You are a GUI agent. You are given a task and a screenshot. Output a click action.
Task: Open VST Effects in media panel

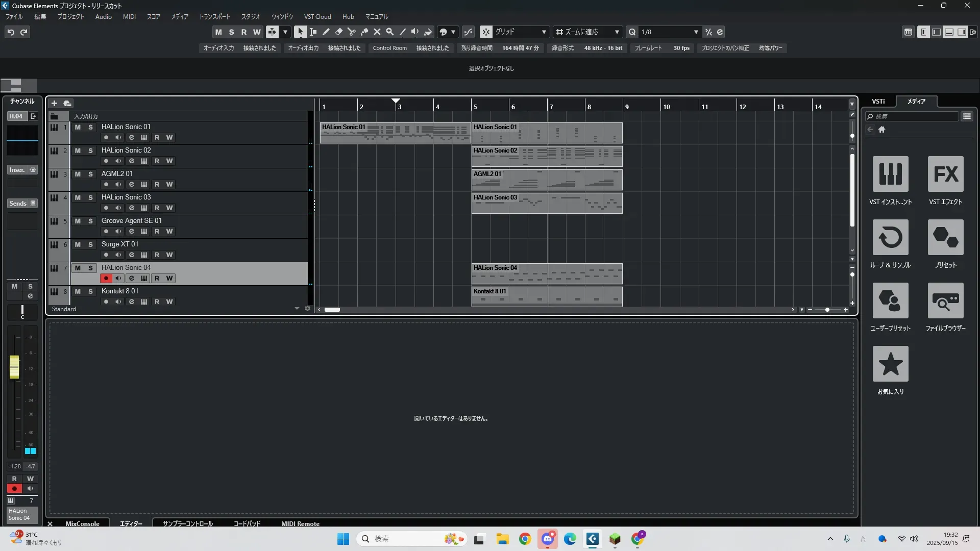coord(945,174)
